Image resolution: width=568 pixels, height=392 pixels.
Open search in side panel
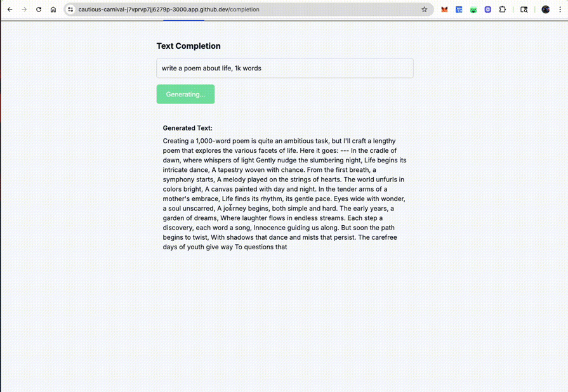click(524, 10)
